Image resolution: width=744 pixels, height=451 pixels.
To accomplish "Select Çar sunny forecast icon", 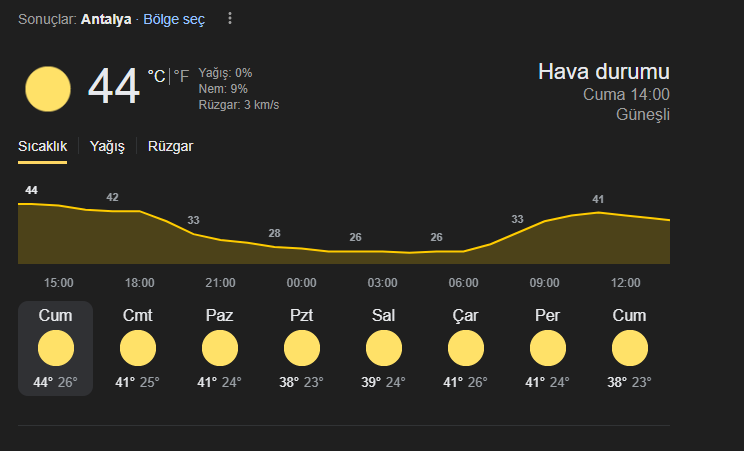I will click(466, 348).
